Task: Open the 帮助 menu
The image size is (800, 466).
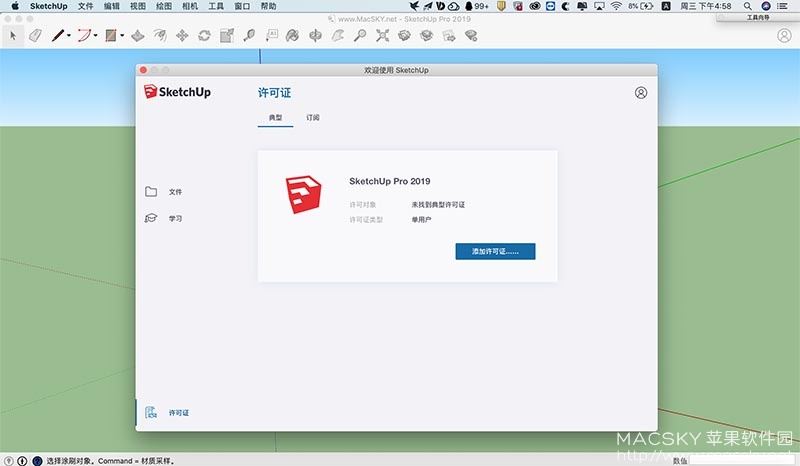Action: coord(268,6)
